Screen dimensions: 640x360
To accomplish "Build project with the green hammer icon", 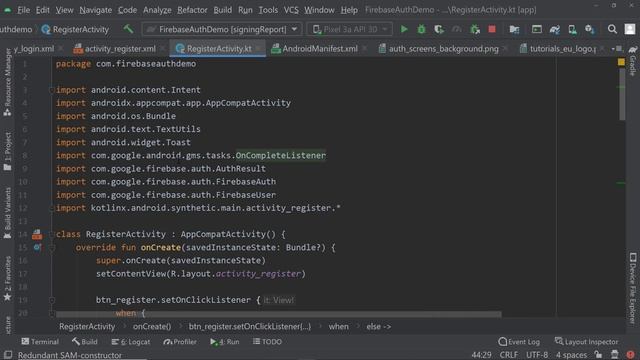I will click(128, 29).
